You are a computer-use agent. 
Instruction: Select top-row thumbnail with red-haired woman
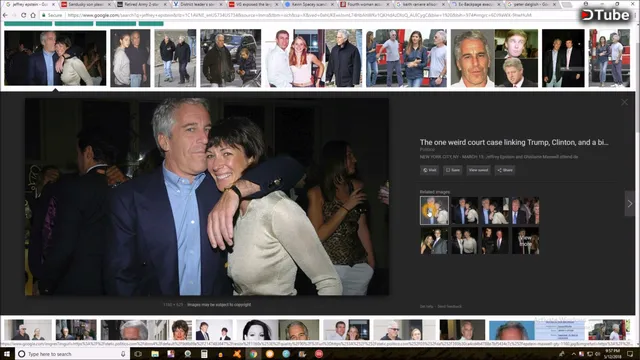tap(313, 58)
